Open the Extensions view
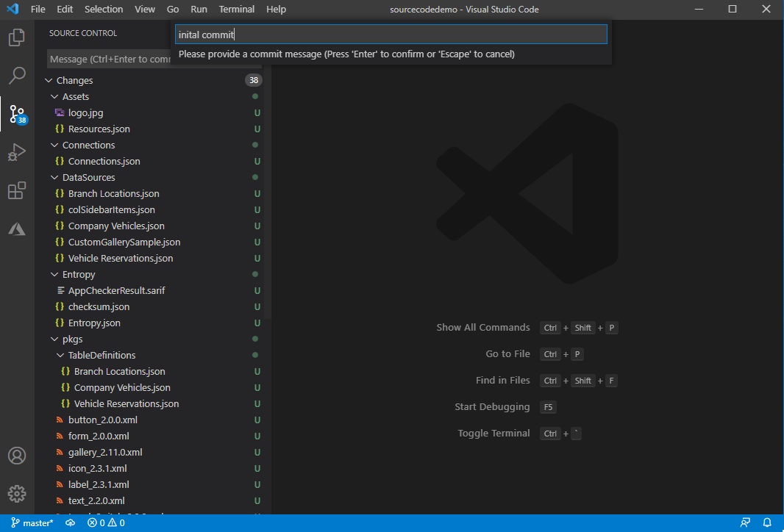Image resolution: width=784 pixels, height=532 pixels. coord(17,190)
